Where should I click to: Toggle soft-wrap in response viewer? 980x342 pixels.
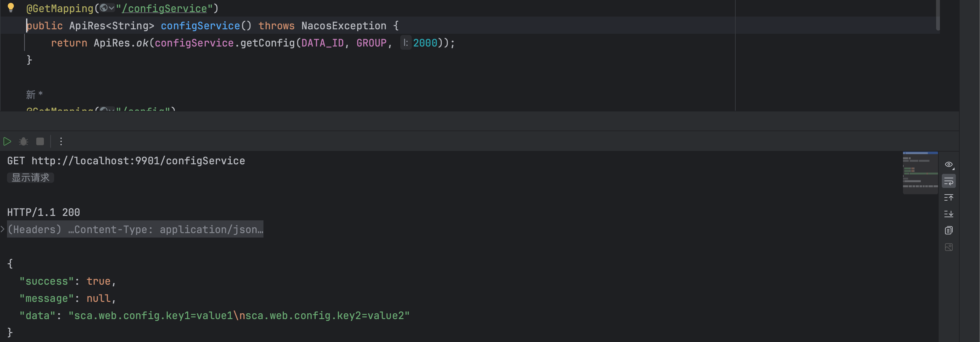point(949,181)
